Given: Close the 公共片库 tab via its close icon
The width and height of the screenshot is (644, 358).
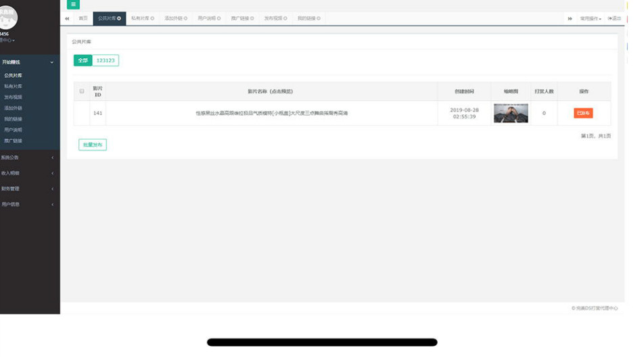Looking at the screenshot, I should click(119, 18).
